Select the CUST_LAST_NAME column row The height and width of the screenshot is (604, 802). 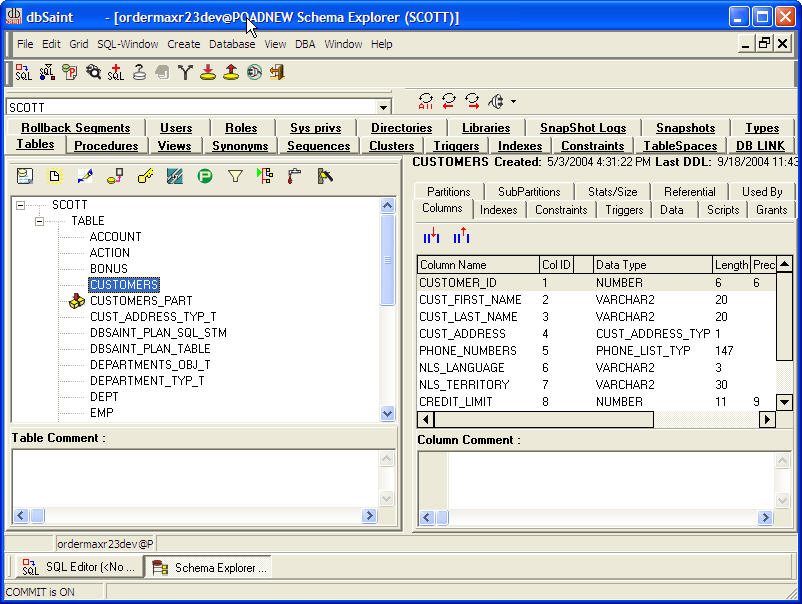[x=596, y=317]
